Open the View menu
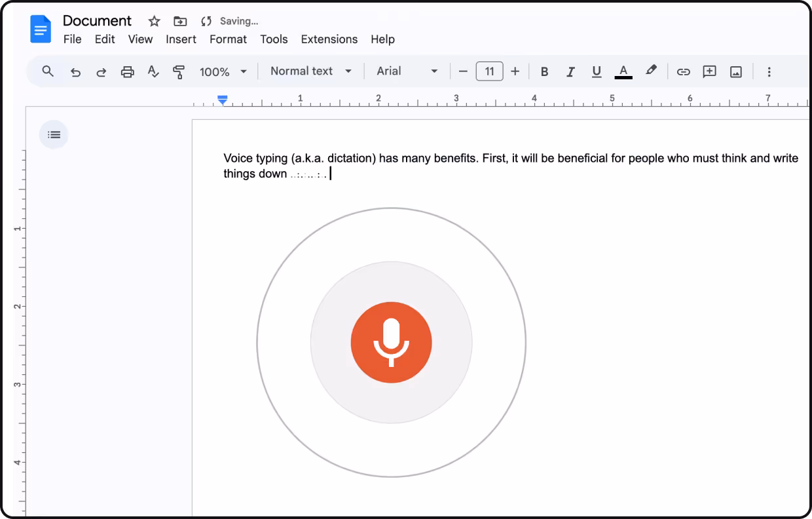 (140, 39)
